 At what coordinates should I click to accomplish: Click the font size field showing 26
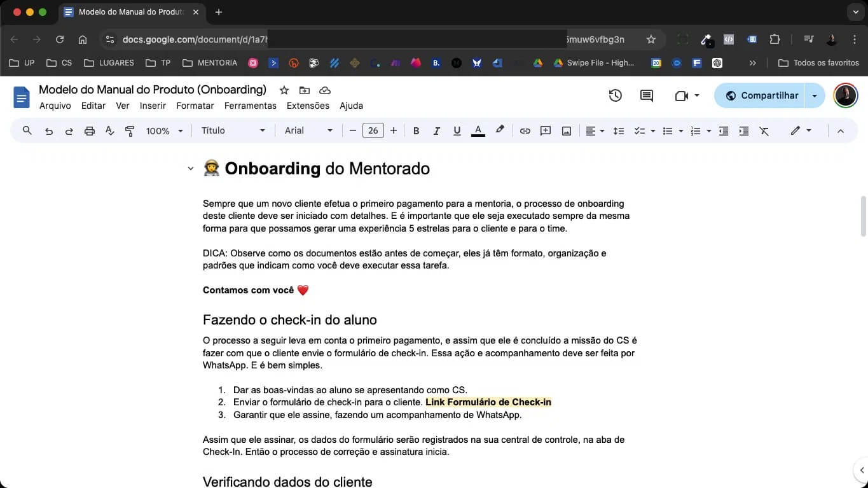373,130
